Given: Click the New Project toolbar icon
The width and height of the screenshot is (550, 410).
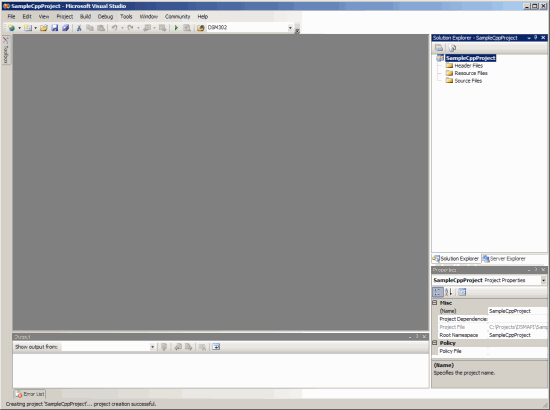Looking at the screenshot, I should point(12,28).
